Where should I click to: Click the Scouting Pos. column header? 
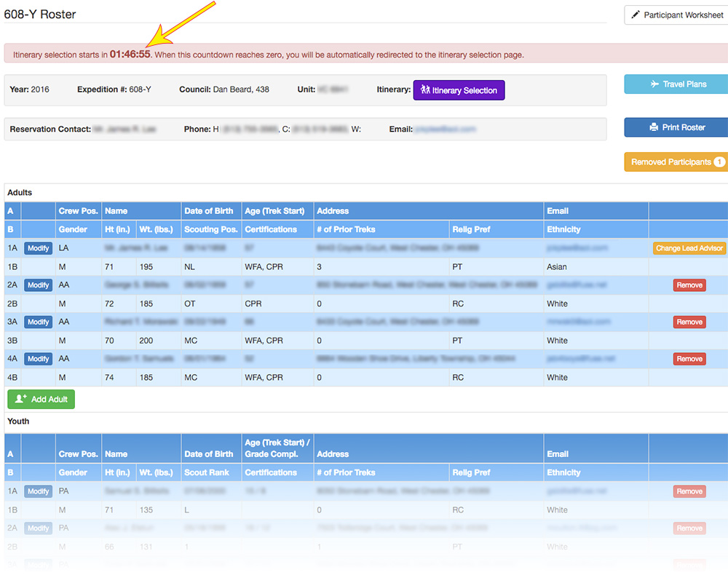tap(211, 229)
